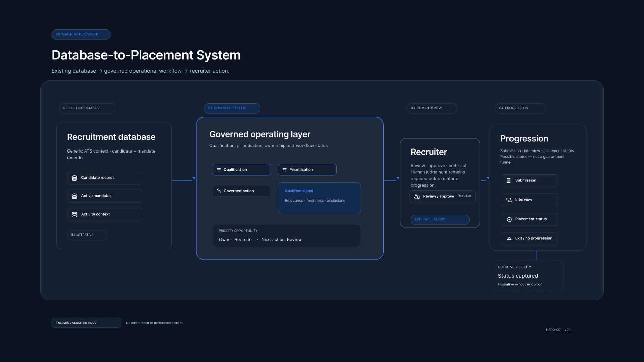The image size is (644, 362).
Task: Click the sliders icon in the Qualification chip
Action: coord(219,170)
